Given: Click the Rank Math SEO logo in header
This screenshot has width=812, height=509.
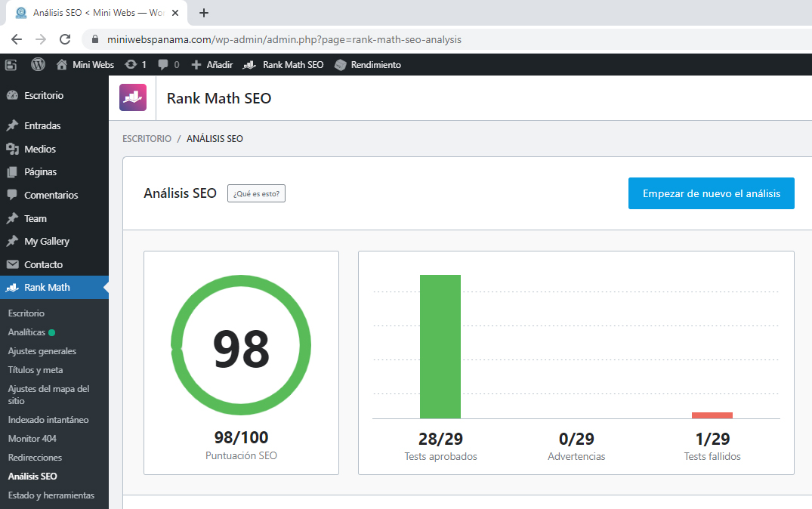Looking at the screenshot, I should 133,98.
